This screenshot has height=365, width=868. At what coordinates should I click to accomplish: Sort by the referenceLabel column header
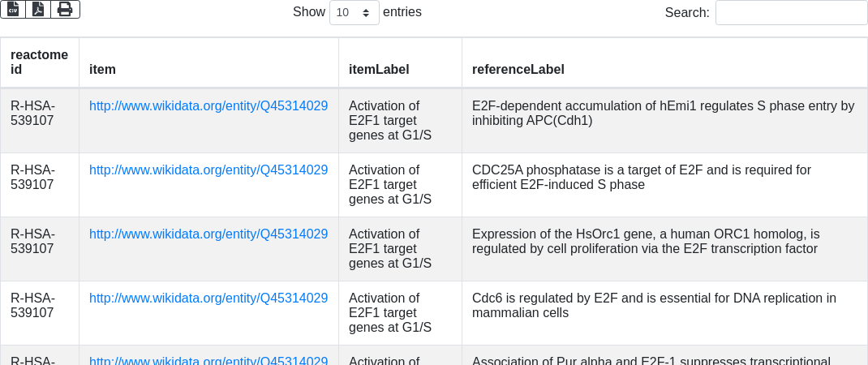coord(518,70)
